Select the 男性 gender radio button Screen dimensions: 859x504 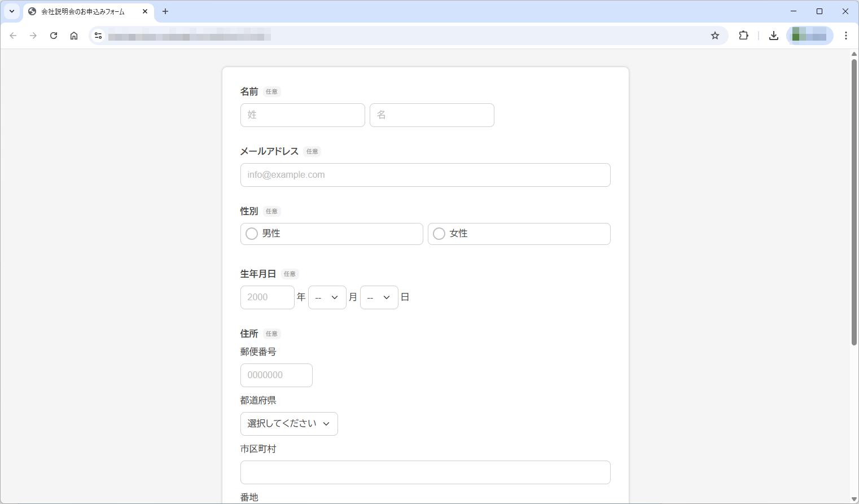(x=251, y=233)
